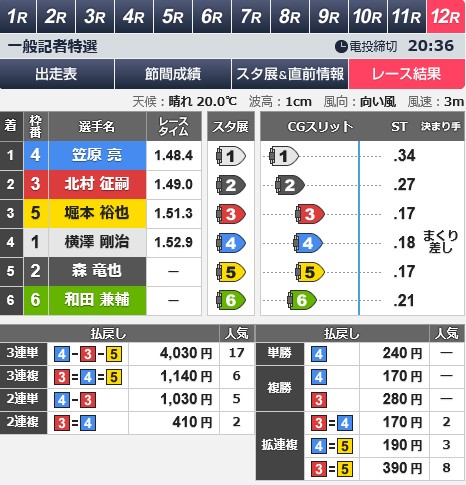Select the レース結果 tab
This screenshot has height=485, width=466.
(407, 74)
